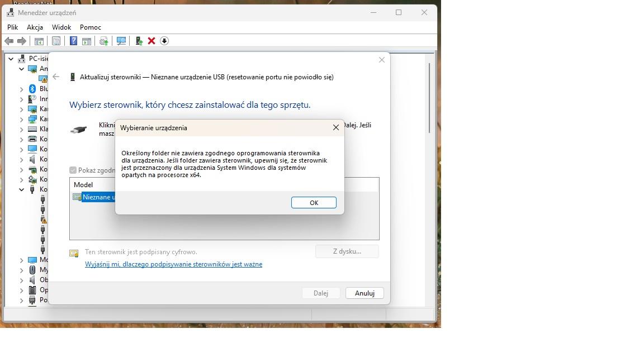The height and width of the screenshot is (362, 644).
Task: Click the back arrow in Device Manager toolbar
Action: [9, 41]
